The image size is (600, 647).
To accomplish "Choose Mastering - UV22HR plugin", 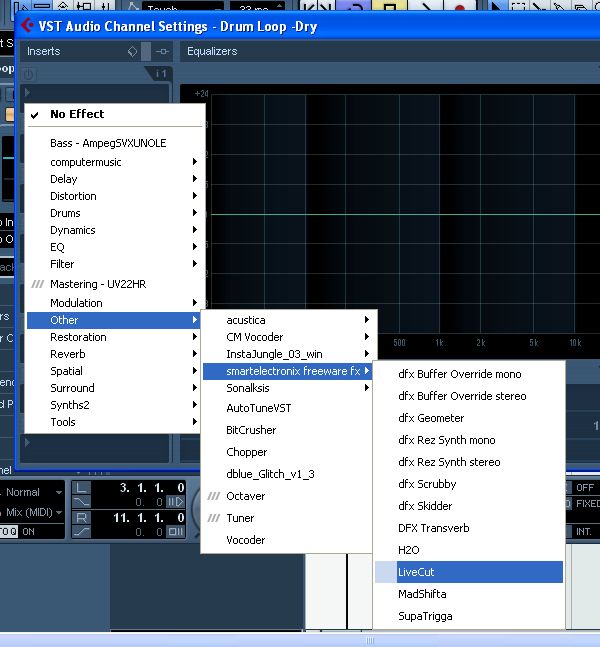I will click(x=115, y=284).
